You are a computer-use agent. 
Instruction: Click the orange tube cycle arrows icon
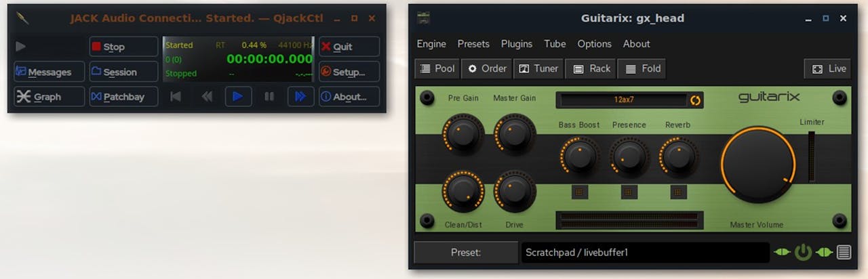click(x=696, y=101)
